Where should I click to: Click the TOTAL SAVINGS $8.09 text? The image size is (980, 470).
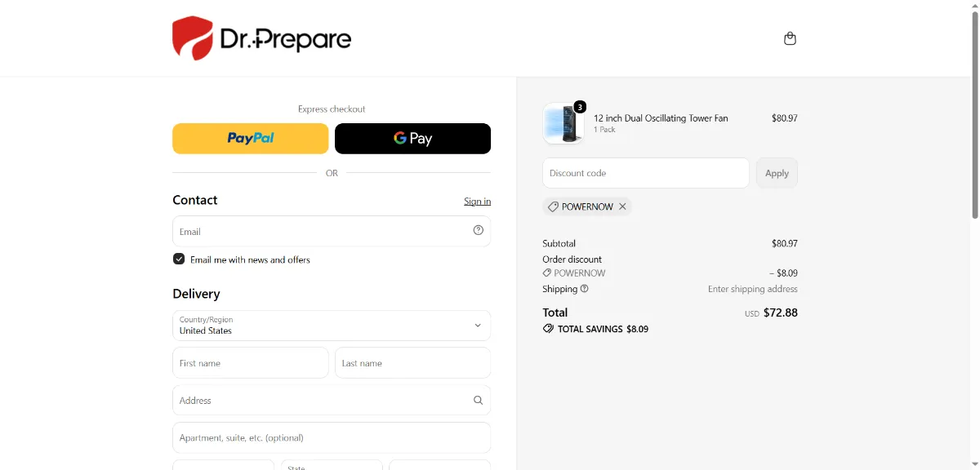(603, 329)
